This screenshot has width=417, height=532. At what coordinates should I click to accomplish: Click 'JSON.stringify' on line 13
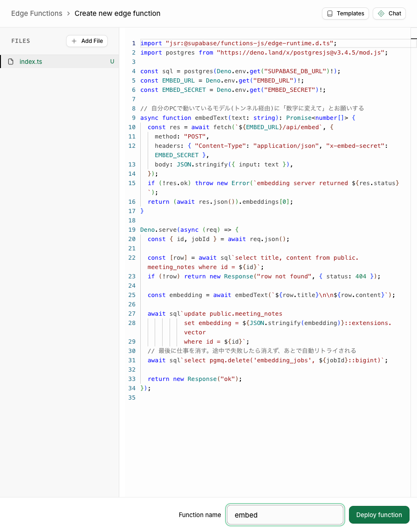[x=202, y=165]
